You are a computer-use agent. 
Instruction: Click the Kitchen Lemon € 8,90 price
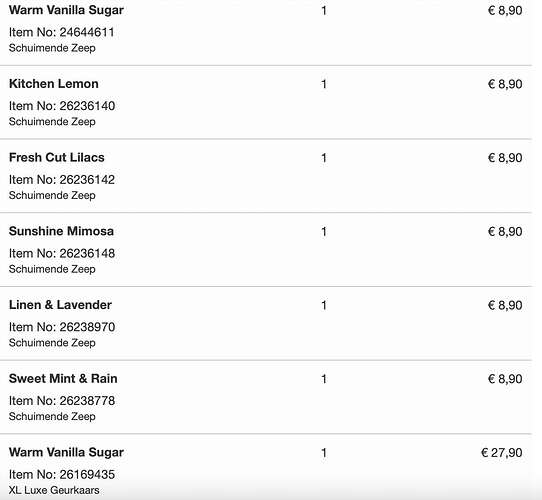click(505, 84)
